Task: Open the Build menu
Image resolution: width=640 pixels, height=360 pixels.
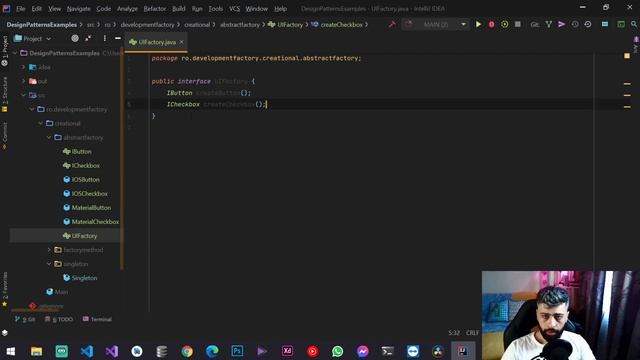Action: tap(178, 9)
